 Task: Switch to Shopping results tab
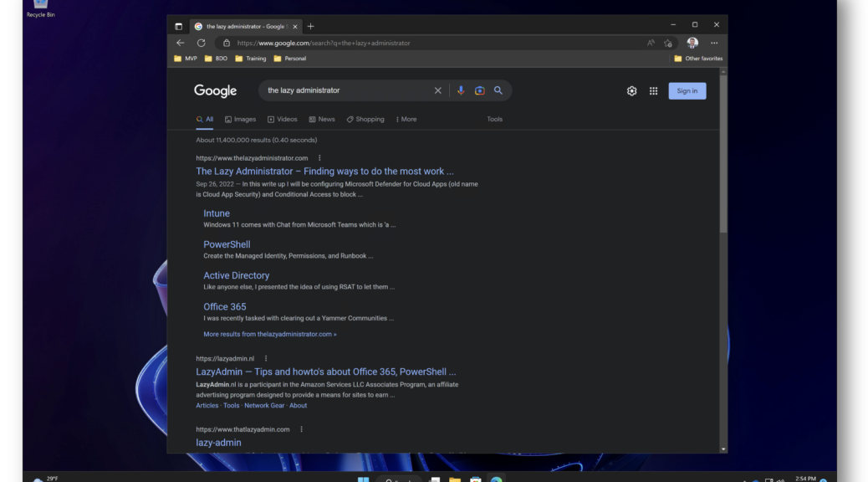pos(365,119)
